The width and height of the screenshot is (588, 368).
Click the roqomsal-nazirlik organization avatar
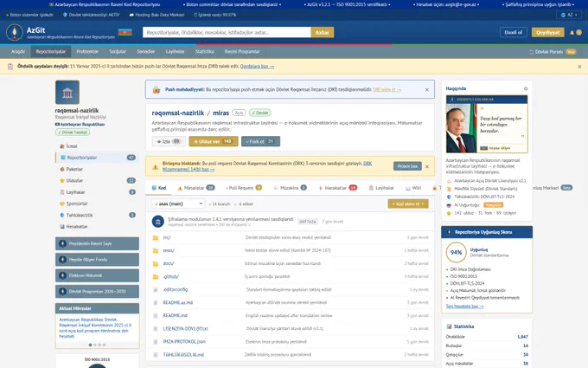(67, 92)
